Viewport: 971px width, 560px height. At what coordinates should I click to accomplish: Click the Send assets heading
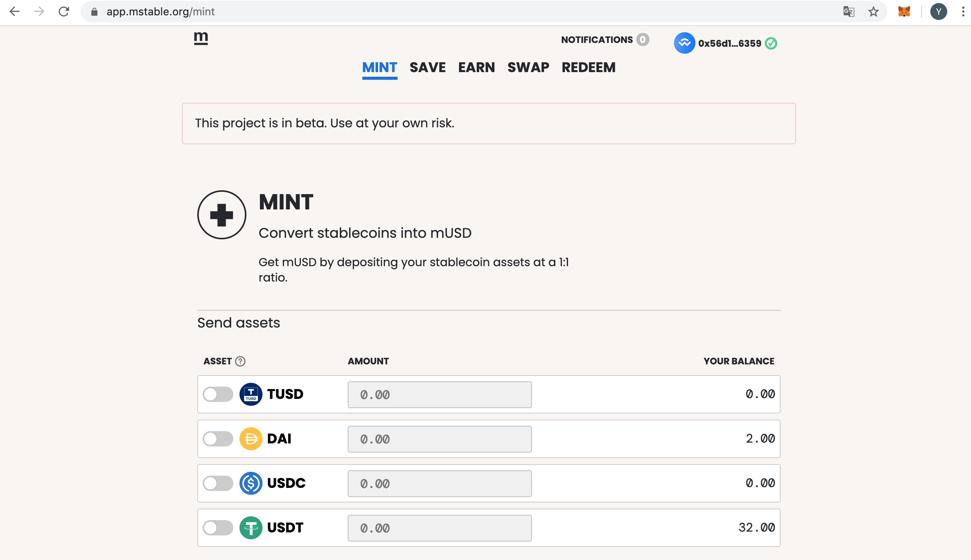(x=239, y=323)
